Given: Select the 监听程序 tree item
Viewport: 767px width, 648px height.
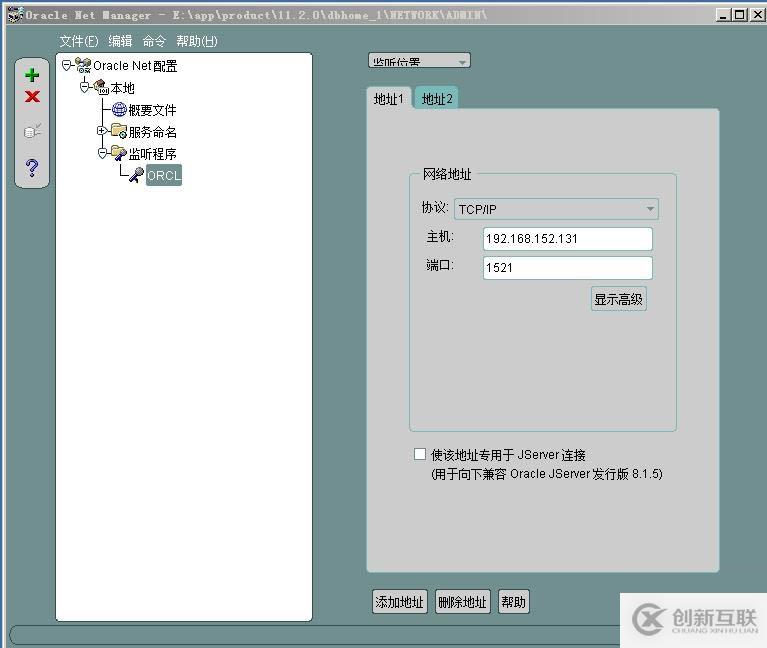Looking at the screenshot, I should pyautogui.click(x=152, y=154).
